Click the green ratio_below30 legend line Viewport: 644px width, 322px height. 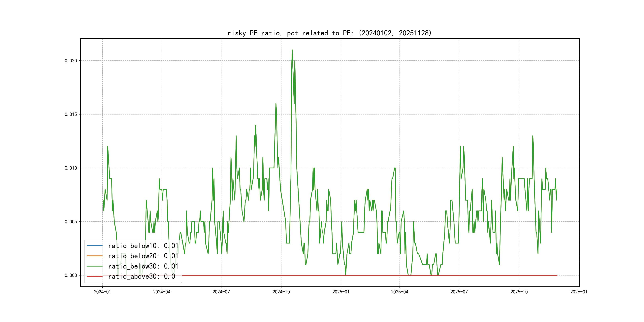[94, 266]
